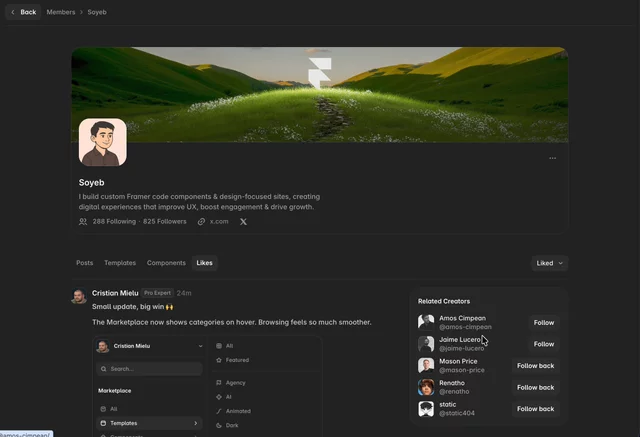Image resolution: width=640 pixels, height=437 pixels.
Task: Select the Likes tab
Action: [x=204, y=263]
